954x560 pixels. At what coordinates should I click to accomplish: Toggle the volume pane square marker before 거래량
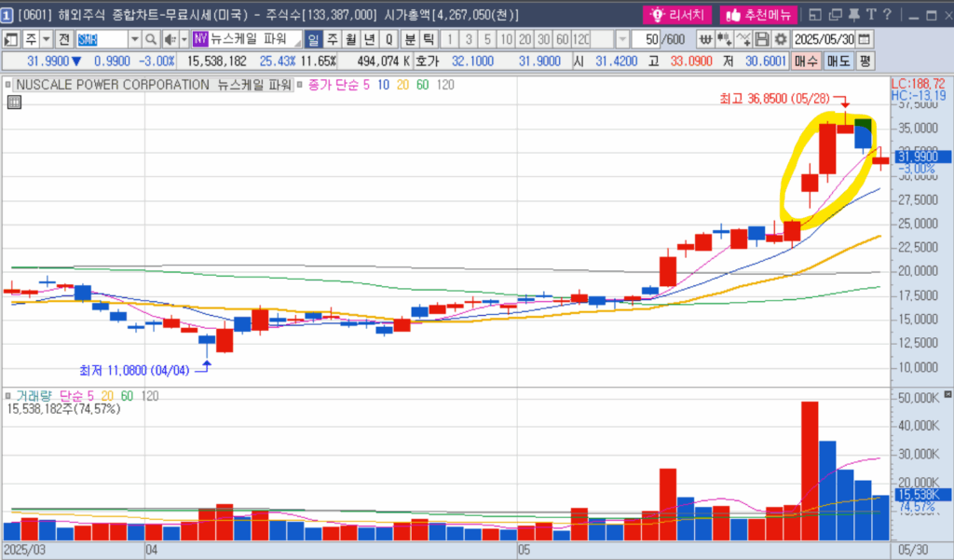7,396
